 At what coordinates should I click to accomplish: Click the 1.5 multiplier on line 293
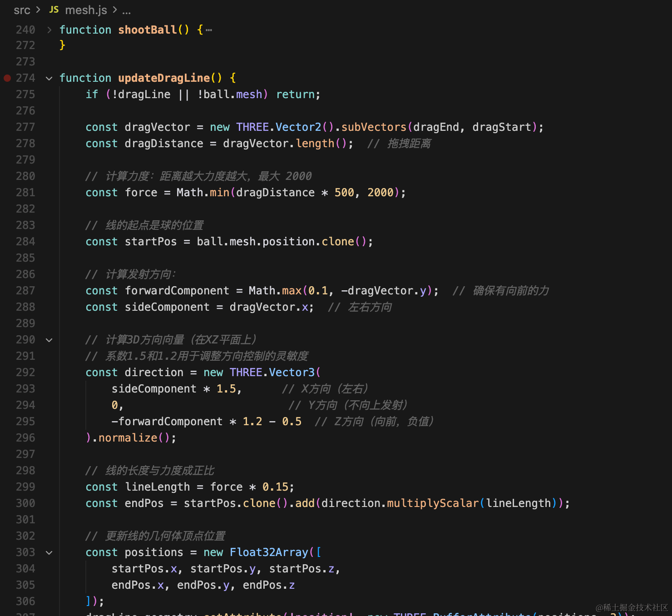(226, 389)
